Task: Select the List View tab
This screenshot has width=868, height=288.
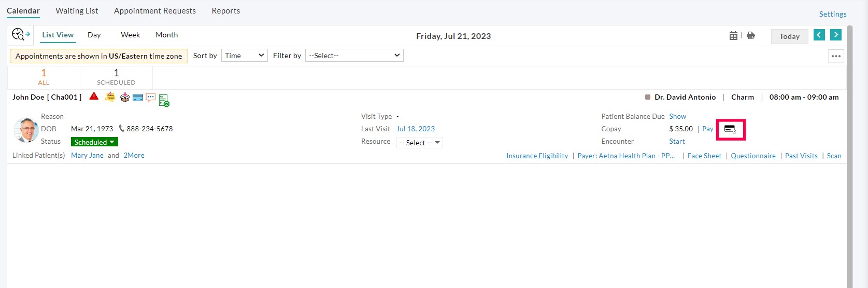Action: 58,35
